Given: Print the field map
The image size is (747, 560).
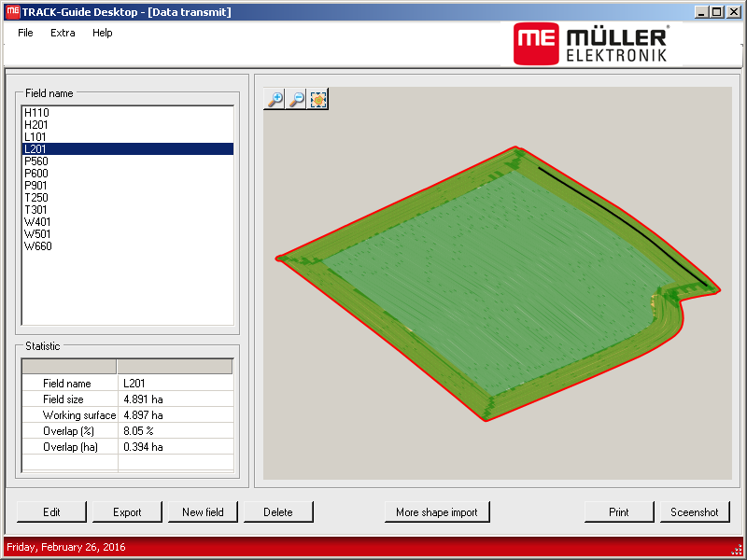Looking at the screenshot, I should tap(618, 512).
